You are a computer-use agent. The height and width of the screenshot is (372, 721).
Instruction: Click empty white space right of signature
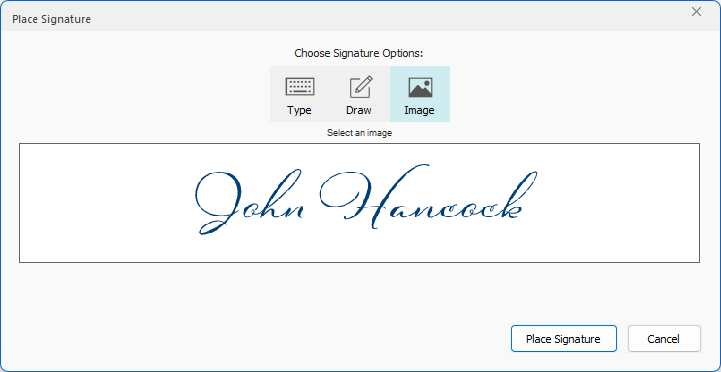pos(618,203)
